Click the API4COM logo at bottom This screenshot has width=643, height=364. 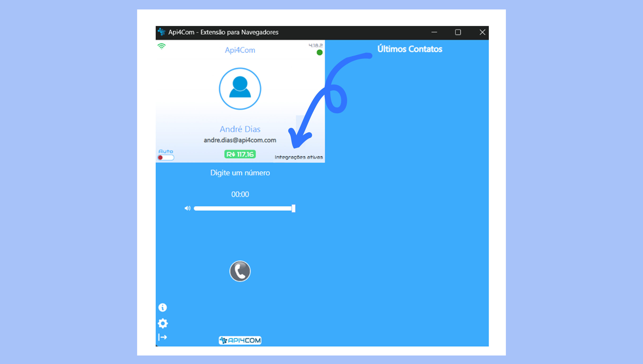(240, 340)
